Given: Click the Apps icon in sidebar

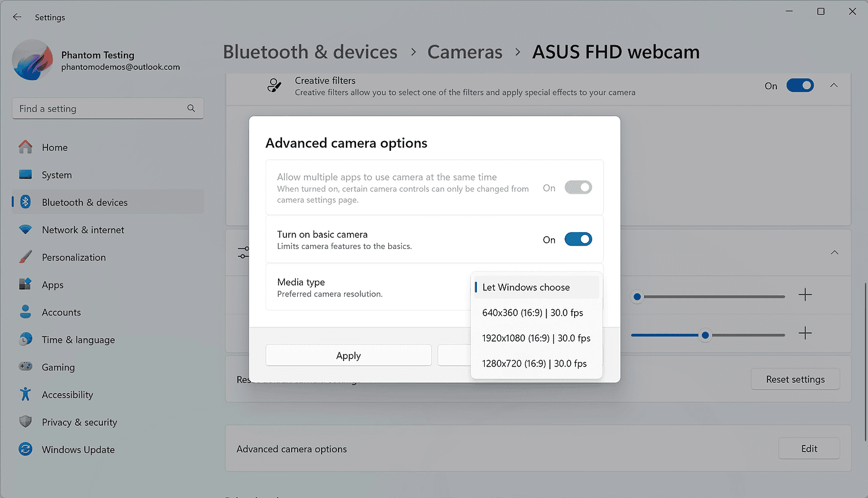Looking at the screenshot, I should pyautogui.click(x=25, y=285).
